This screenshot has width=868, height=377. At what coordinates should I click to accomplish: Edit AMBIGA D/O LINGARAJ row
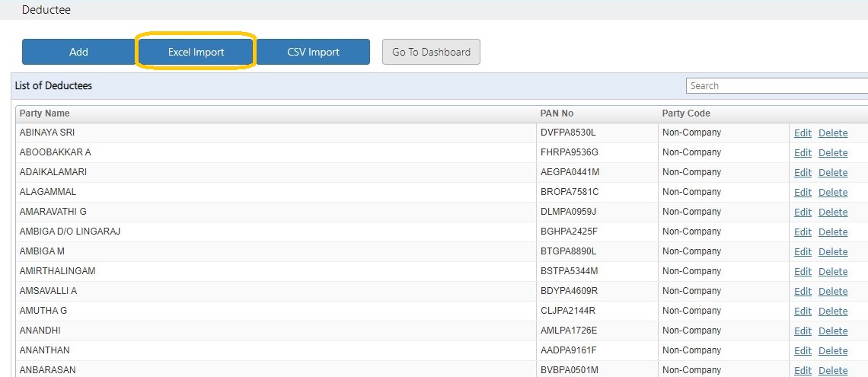coord(803,232)
